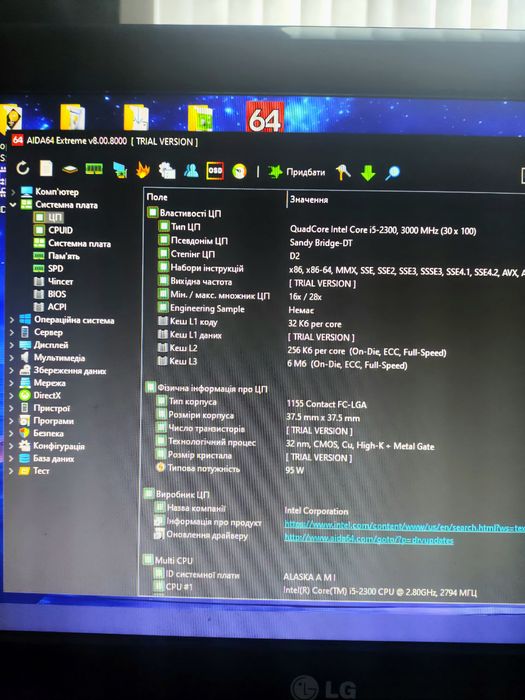Open the desktop folder right of the bulb icon
The width and height of the screenshot is (525, 700).
point(72,117)
